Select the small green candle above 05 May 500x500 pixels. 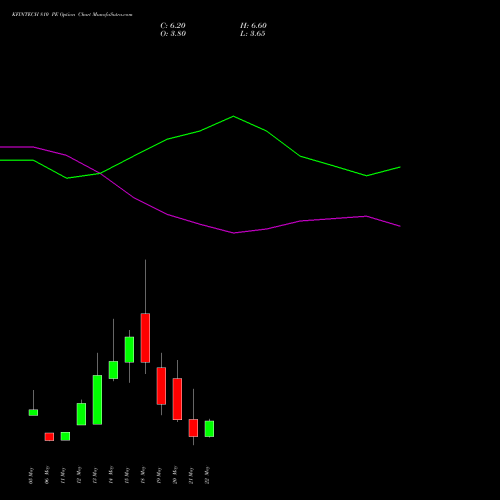click(33, 413)
